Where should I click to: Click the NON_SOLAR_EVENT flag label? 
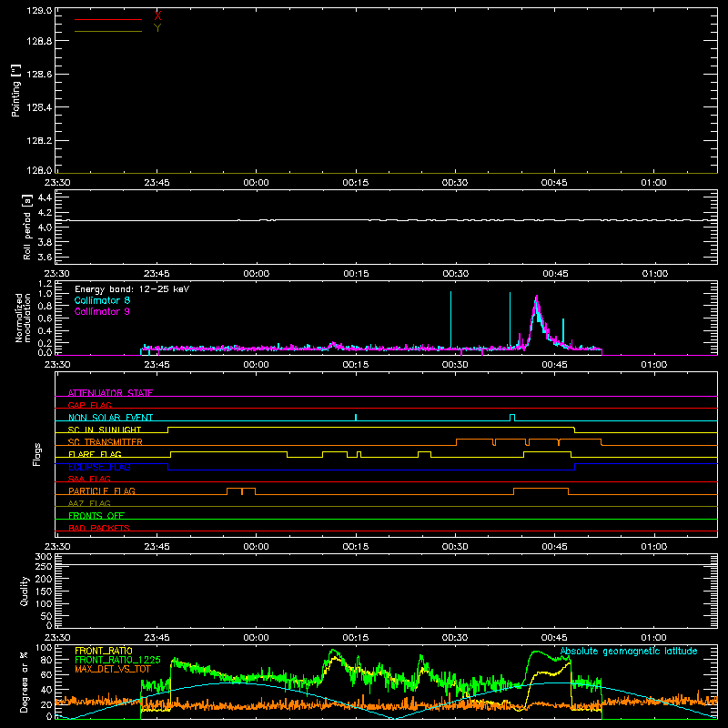pos(110,418)
